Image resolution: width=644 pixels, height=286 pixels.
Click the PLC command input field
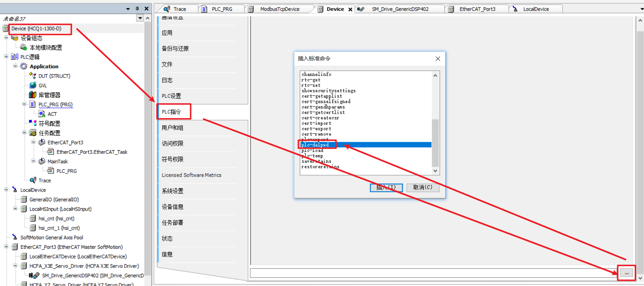(433, 273)
